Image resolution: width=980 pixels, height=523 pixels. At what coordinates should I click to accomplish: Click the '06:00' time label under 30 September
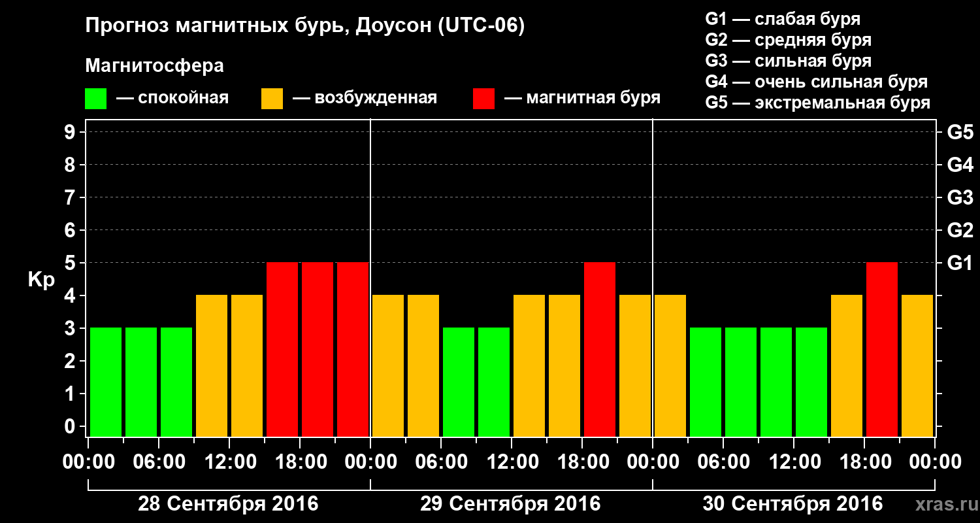point(723,463)
